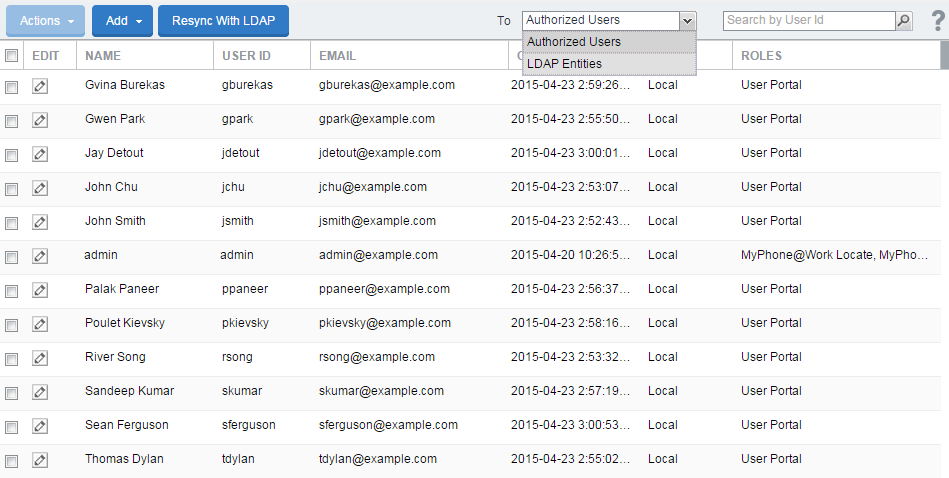The width and height of the screenshot is (949, 478).
Task: Click email skumar@example.com
Action: click(x=381, y=391)
